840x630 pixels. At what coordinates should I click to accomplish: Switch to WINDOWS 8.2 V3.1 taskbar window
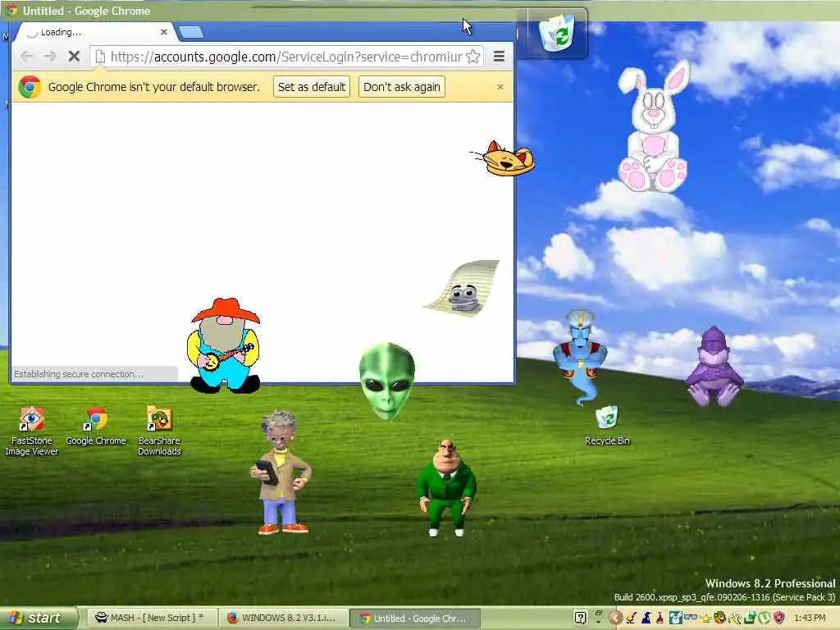284,619
